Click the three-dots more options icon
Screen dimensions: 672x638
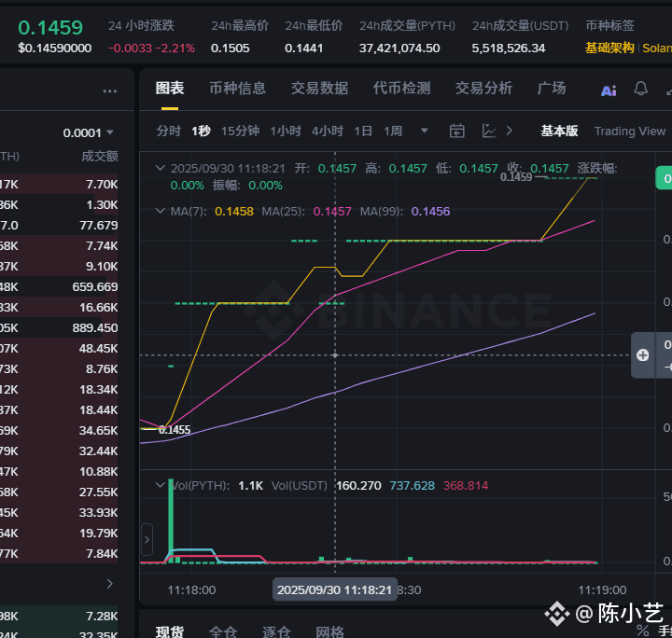tap(110, 91)
